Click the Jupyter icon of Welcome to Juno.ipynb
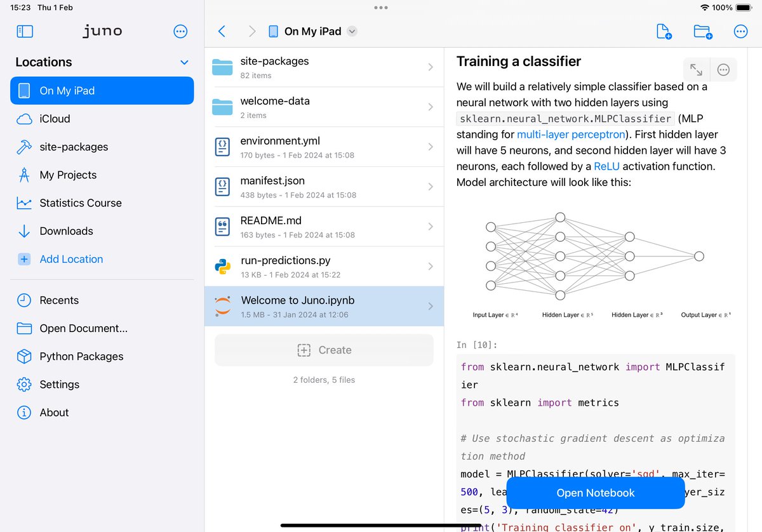This screenshot has width=762, height=532. pos(223,307)
